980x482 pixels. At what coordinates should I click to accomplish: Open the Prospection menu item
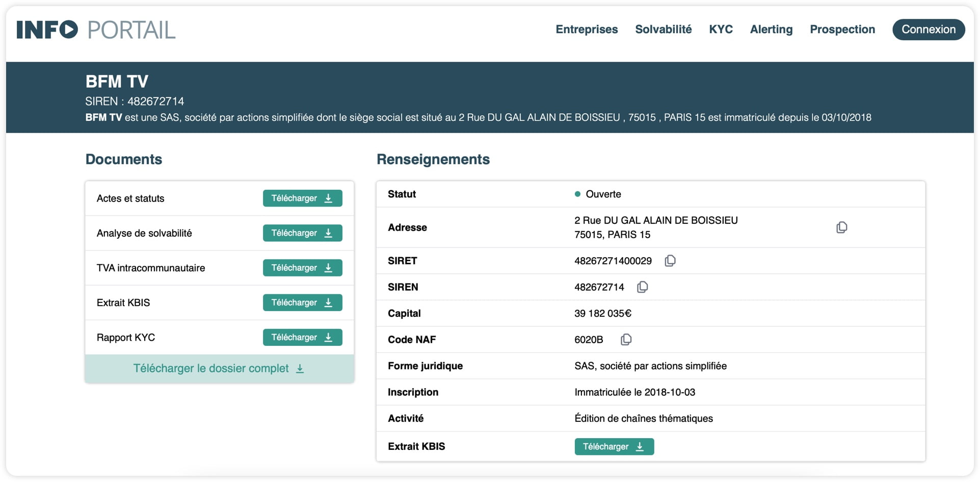pos(842,30)
